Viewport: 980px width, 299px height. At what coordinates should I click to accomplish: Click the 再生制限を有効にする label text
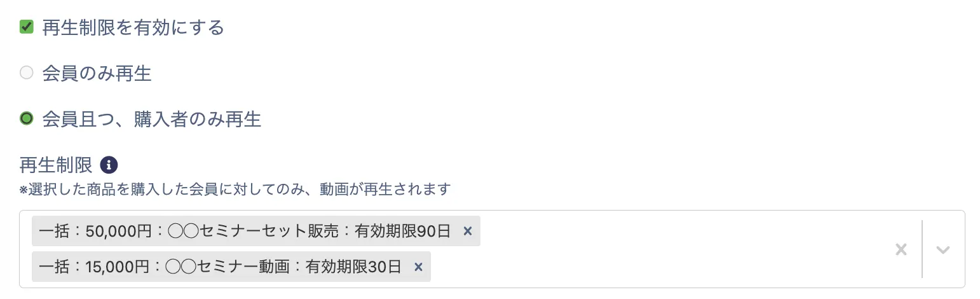click(133, 27)
